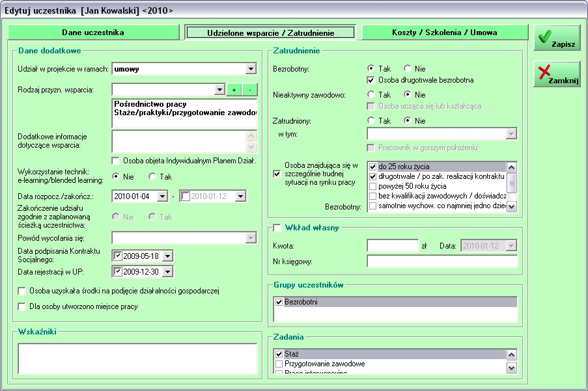The height and width of the screenshot is (391, 588).
Task: Tick Przygotowanie zawodowe in the Zadania list
Action: click(x=279, y=364)
